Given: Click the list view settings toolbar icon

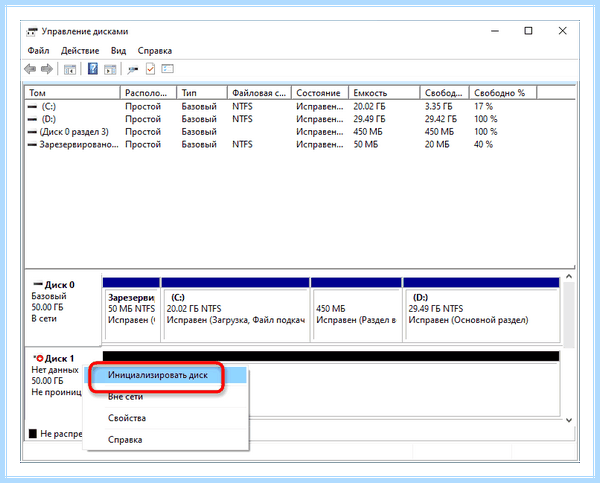Looking at the screenshot, I should [x=168, y=69].
